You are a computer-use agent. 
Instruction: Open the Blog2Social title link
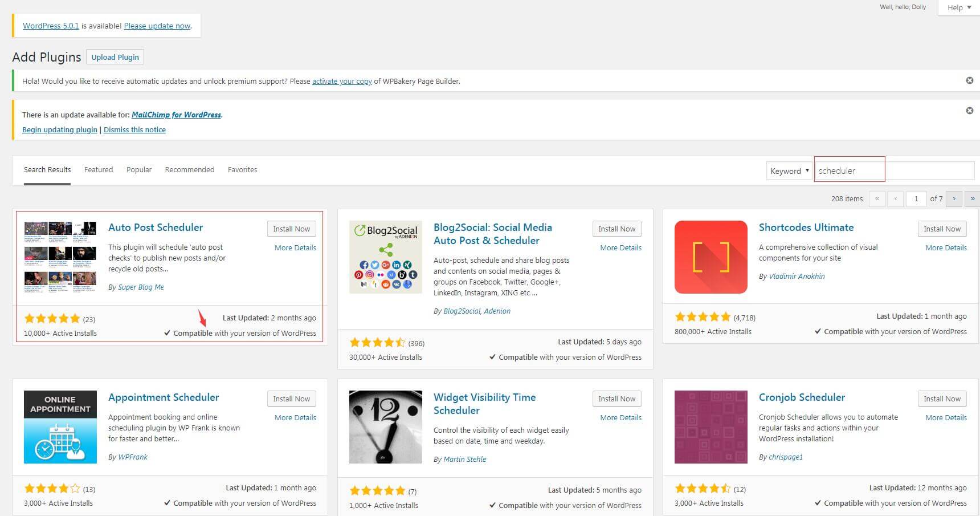(493, 234)
